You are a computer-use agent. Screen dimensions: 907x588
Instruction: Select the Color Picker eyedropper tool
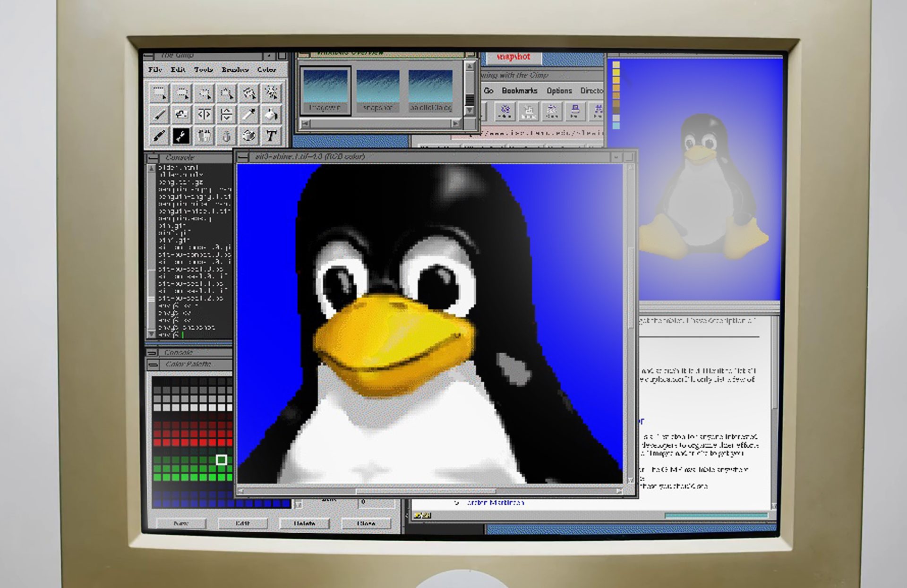tap(249, 114)
